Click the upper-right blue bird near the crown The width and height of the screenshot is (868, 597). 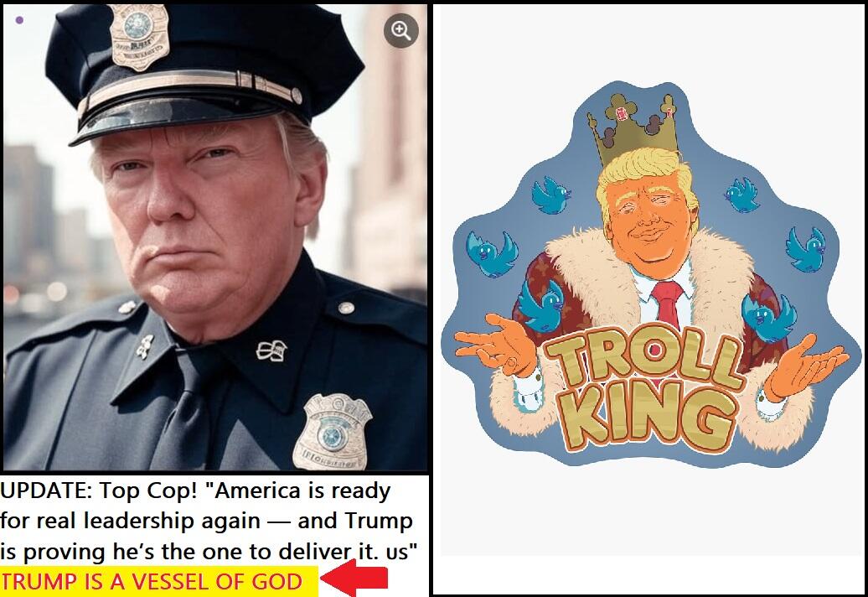click(x=742, y=195)
